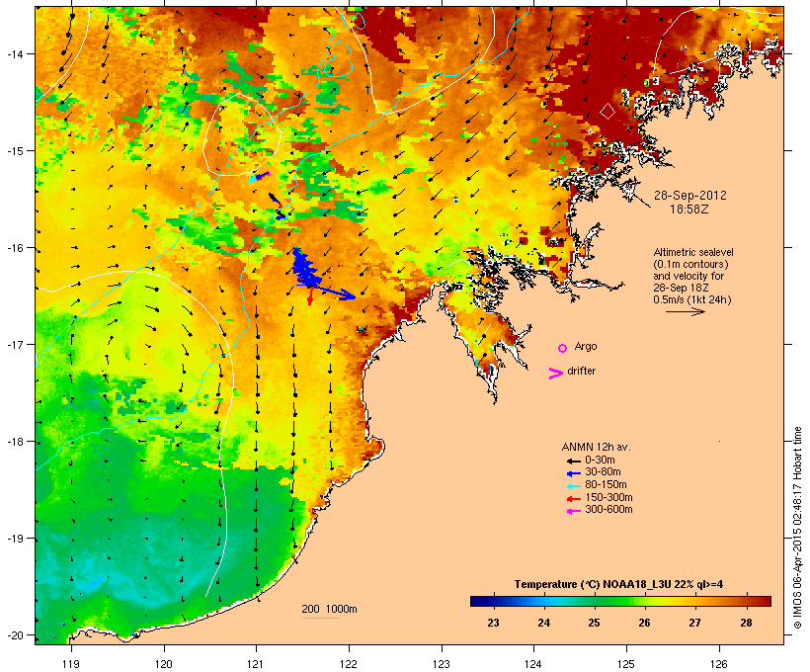Click the latitude axis label -16
The image size is (810, 672).
[14, 248]
